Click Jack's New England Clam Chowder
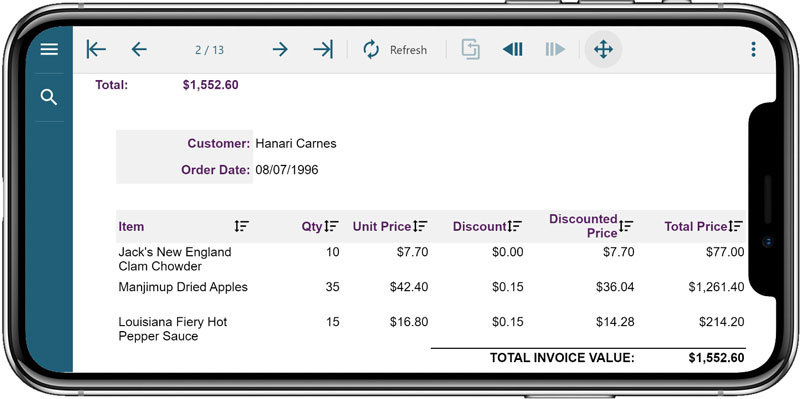The width and height of the screenshot is (800, 399). click(175, 259)
